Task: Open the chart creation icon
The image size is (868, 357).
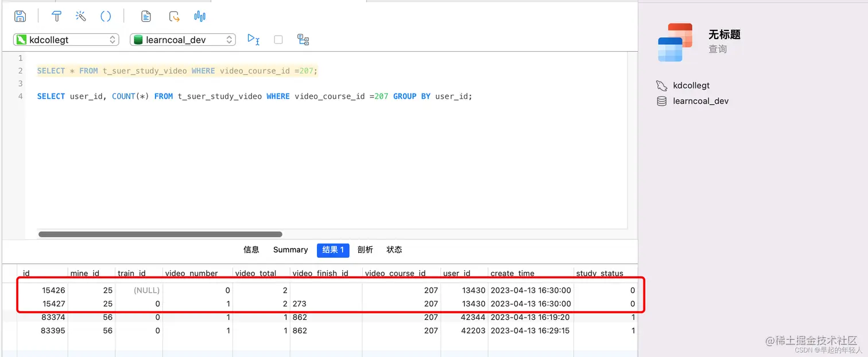Action: (x=200, y=16)
